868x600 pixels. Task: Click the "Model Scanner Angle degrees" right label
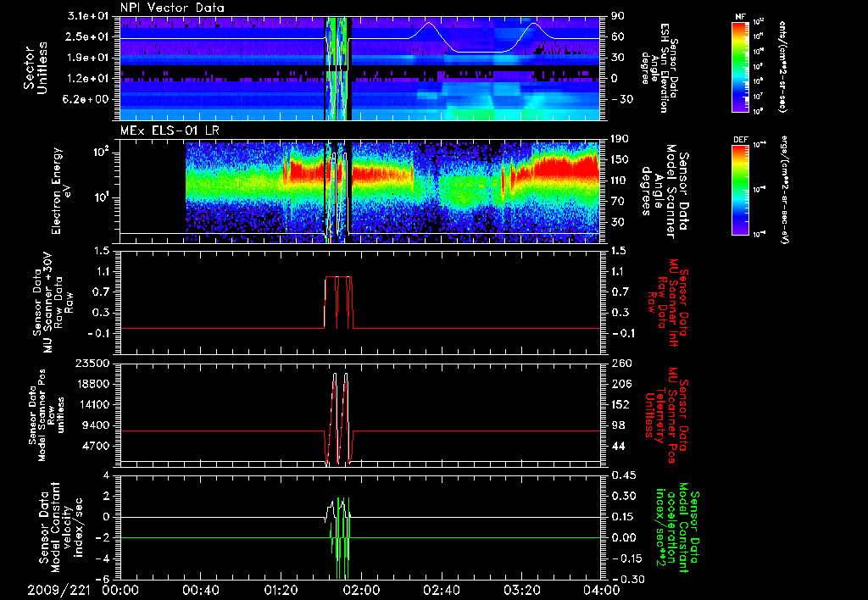665,192
